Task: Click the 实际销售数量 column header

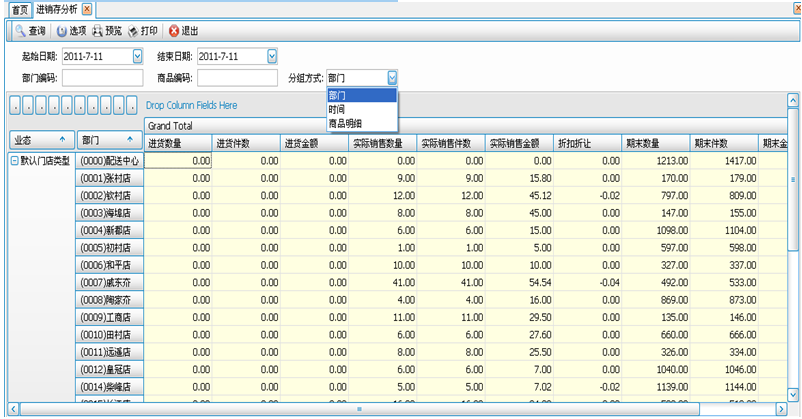Action: click(383, 143)
